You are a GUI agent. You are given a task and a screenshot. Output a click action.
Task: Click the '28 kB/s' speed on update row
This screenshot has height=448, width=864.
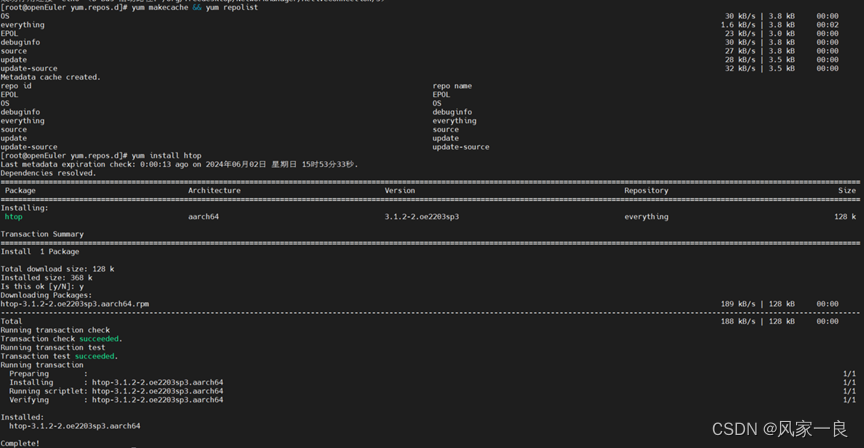click(x=740, y=60)
